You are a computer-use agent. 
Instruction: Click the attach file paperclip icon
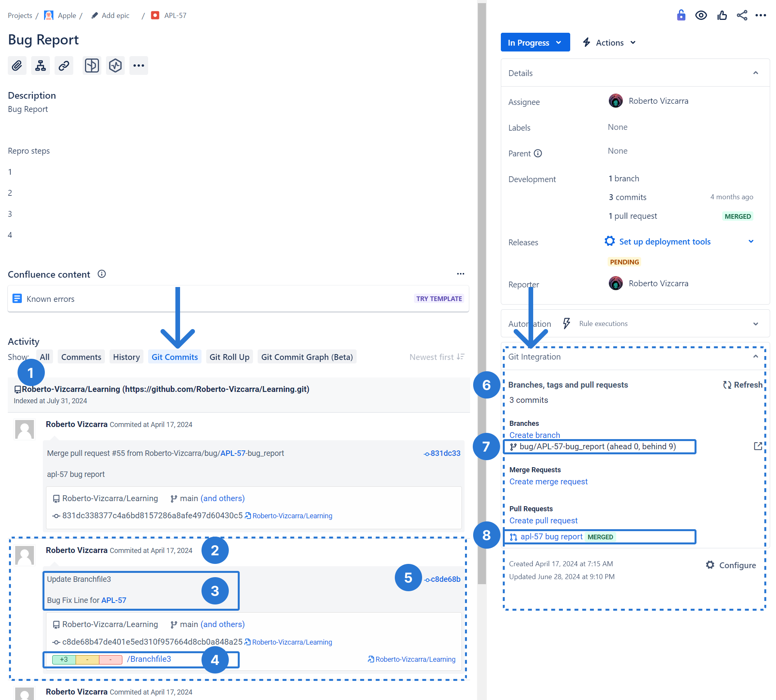click(17, 66)
